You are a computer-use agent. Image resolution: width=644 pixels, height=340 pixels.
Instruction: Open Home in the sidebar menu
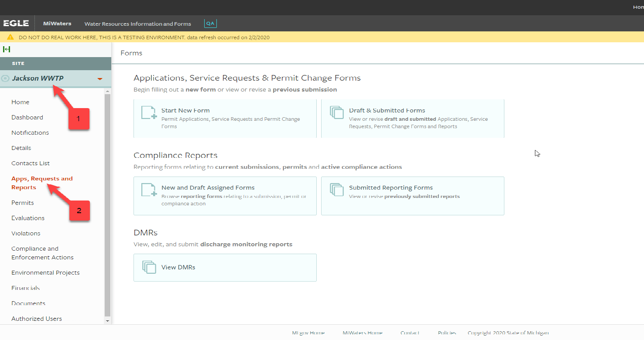coord(21,102)
